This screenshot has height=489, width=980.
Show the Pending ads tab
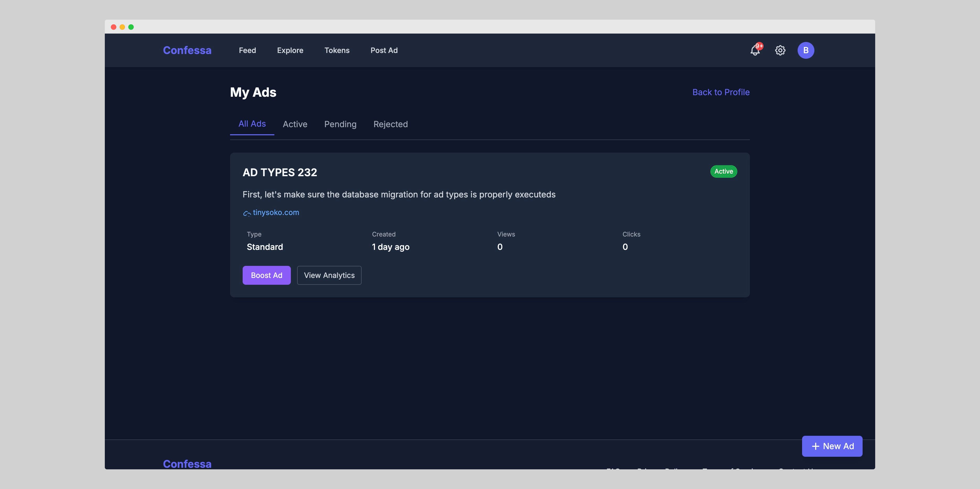[340, 124]
